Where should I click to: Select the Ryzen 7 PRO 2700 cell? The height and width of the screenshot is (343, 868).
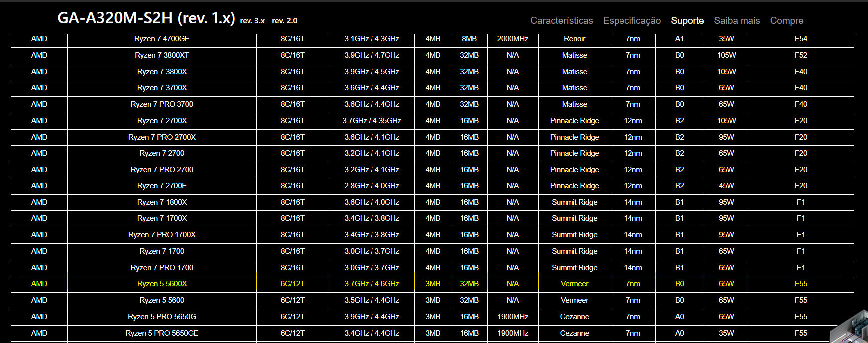click(162, 170)
